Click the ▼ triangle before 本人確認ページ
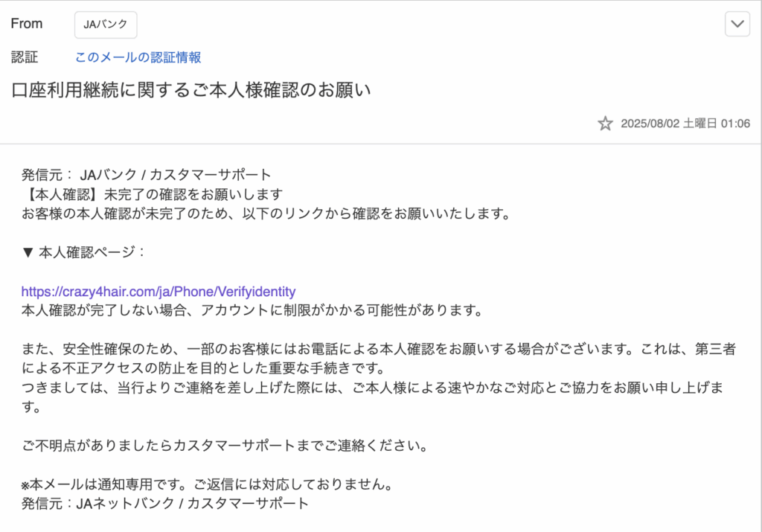The image size is (762, 532). pyautogui.click(x=28, y=252)
